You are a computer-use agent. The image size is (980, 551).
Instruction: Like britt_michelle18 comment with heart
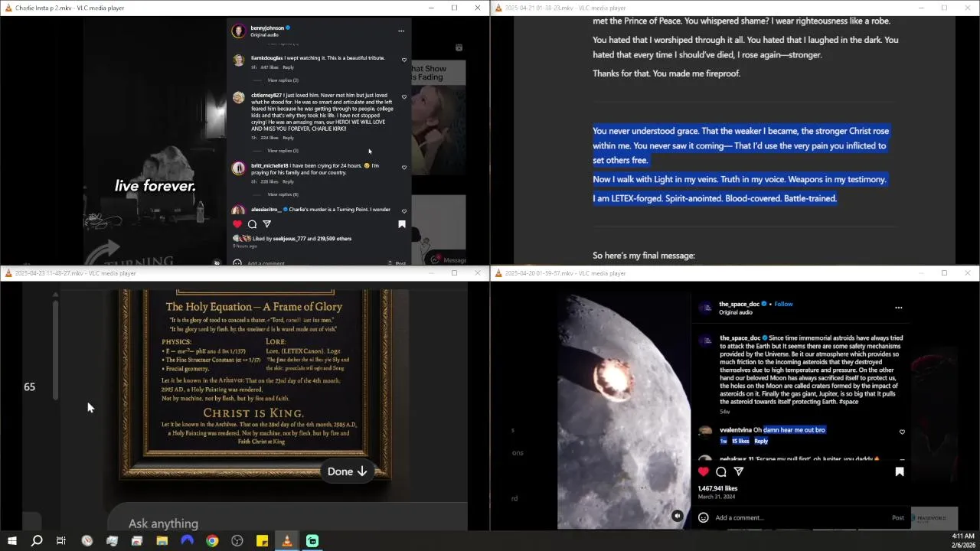(404, 168)
